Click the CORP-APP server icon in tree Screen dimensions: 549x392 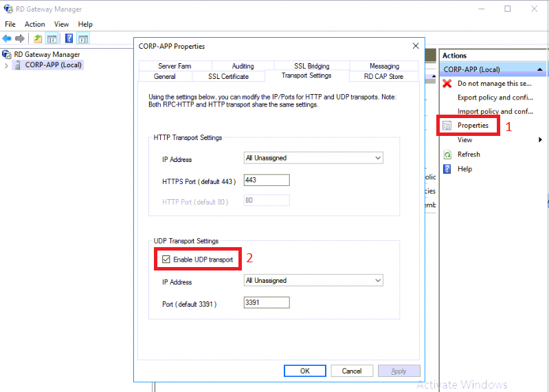(x=17, y=65)
